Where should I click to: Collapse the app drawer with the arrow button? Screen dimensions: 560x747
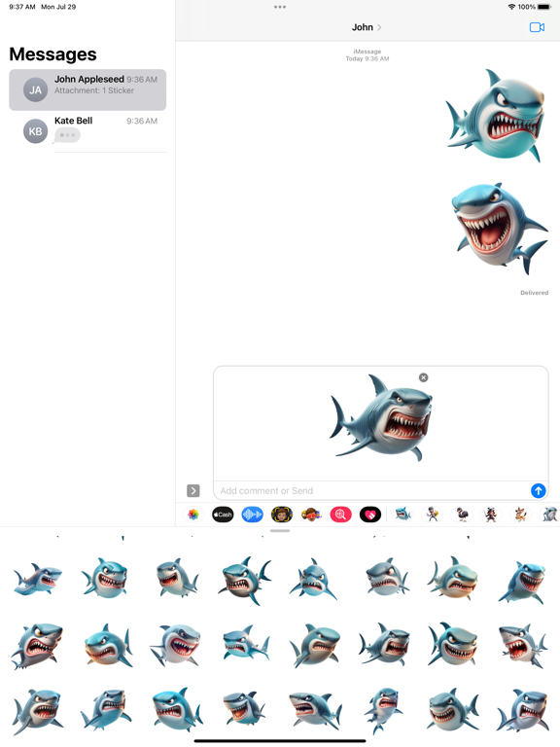point(192,490)
